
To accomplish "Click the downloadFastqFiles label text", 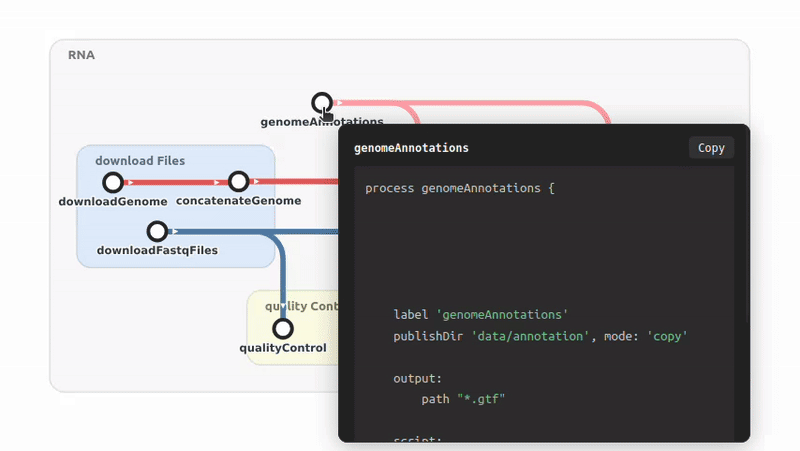I will [157, 250].
